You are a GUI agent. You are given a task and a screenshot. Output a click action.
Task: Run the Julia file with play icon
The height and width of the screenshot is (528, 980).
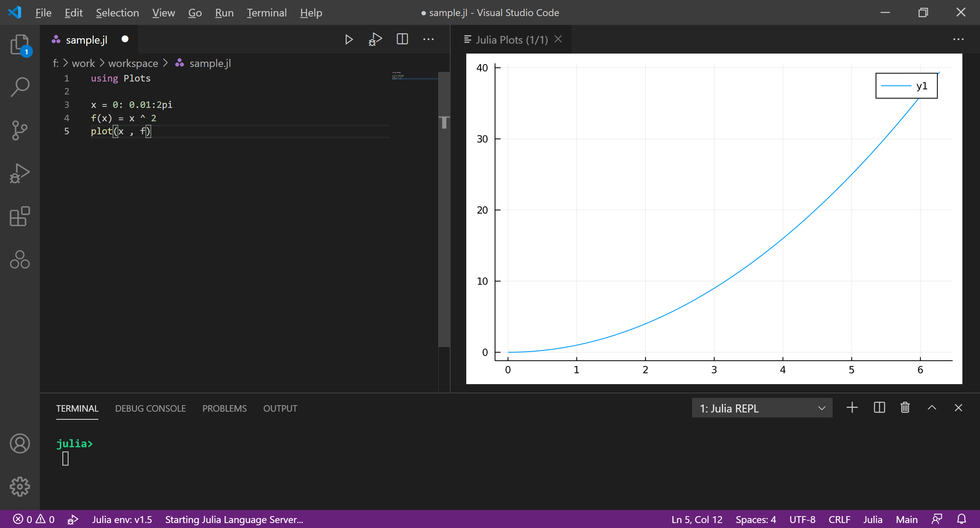pos(348,39)
